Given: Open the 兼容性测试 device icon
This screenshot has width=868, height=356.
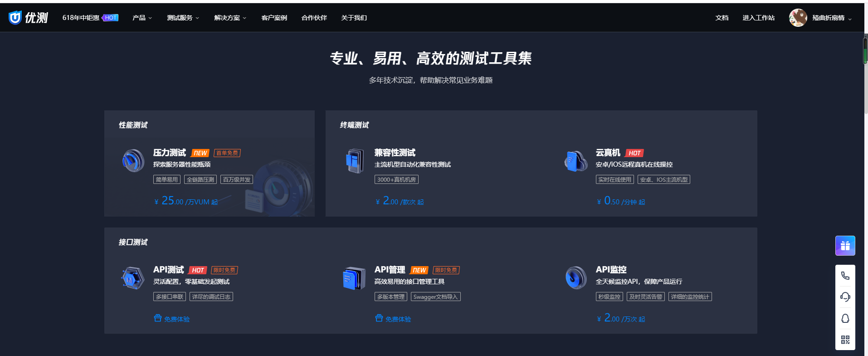Looking at the screenshot, I should (x=355, y=161).
